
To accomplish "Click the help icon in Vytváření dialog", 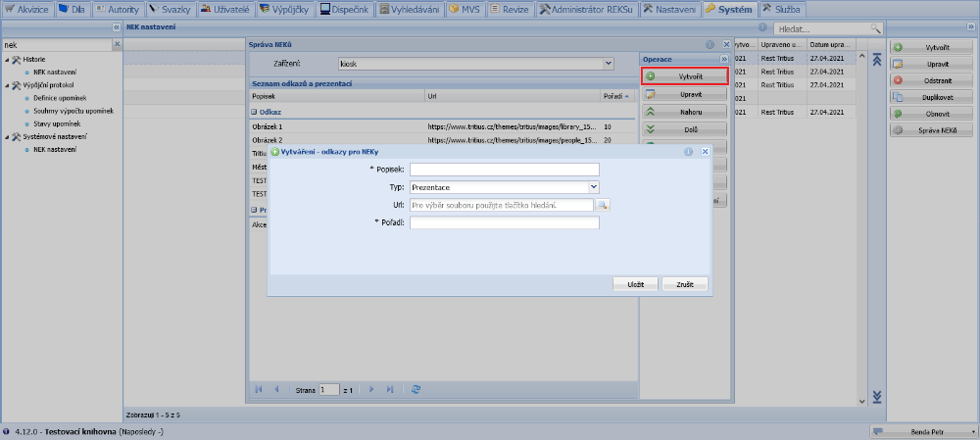I will pyautogui.click(x=688, y=152).
